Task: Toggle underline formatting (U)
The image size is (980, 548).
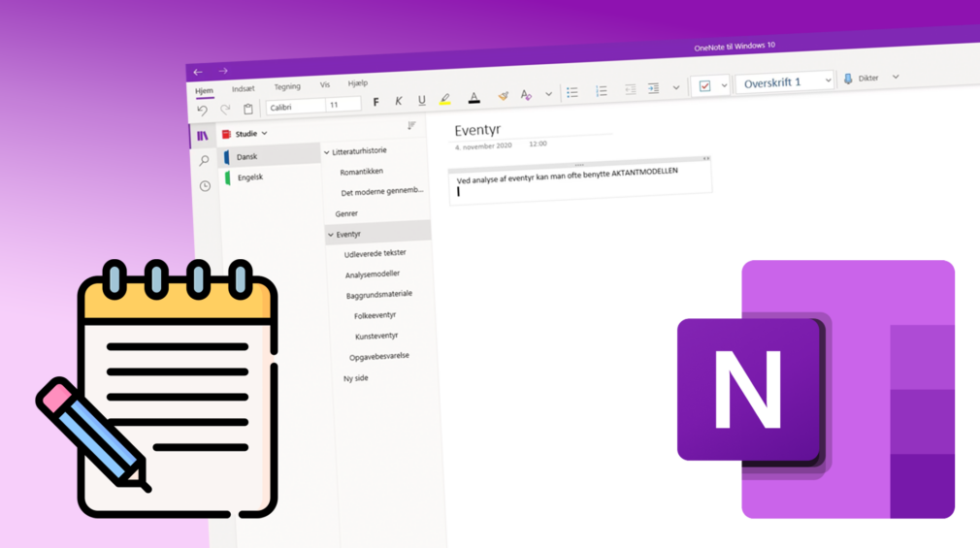Action: 421,100
